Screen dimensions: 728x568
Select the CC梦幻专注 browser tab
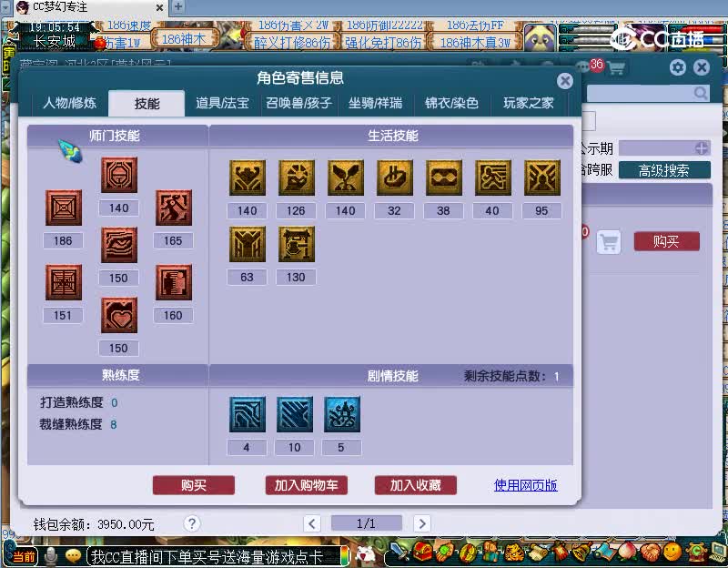coord(88,7)
